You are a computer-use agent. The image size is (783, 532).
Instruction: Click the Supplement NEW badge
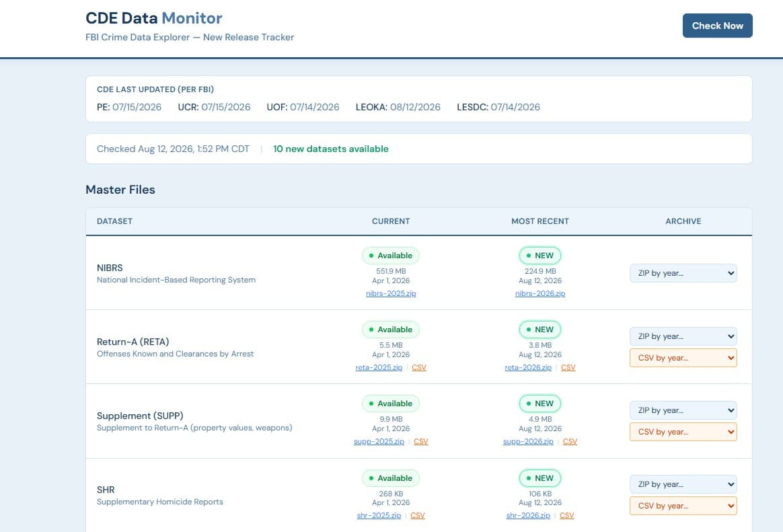tap(539, 404)
